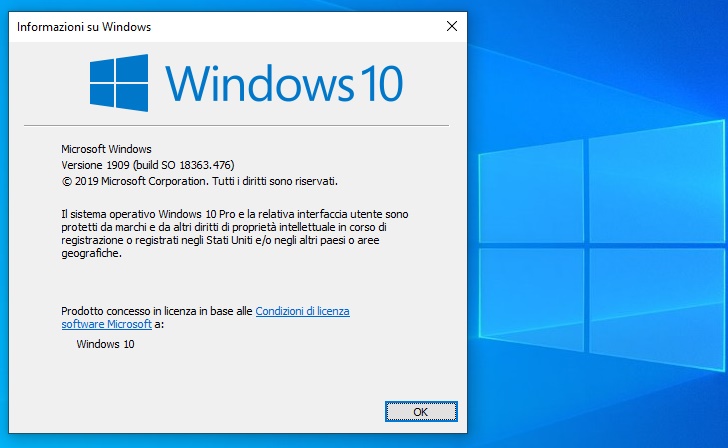
Task: Click the Windows logo in dialog
Action: 119,83
